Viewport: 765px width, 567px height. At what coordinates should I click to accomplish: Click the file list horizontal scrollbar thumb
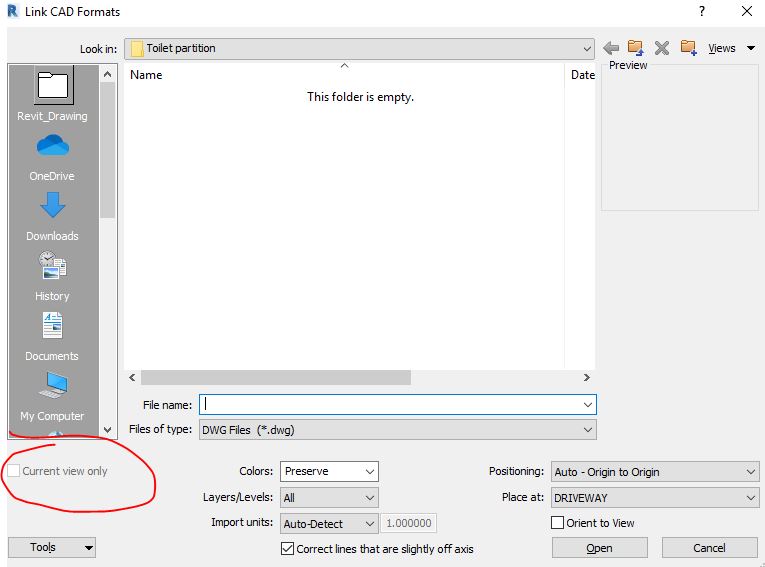tap(276, 377)
